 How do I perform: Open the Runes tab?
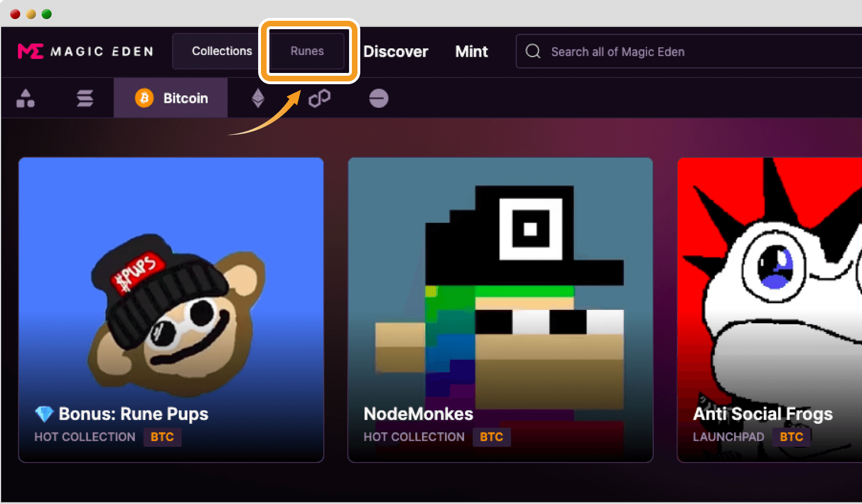coord(307,51)
